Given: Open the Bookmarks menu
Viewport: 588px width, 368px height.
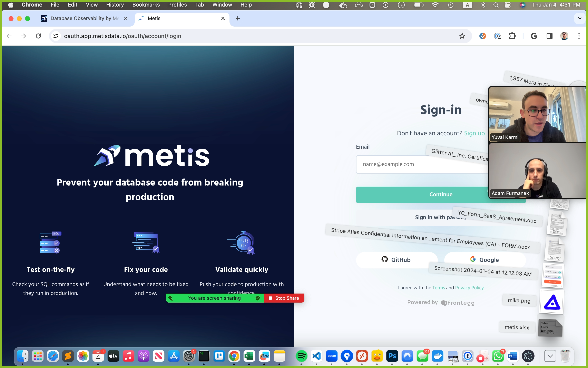Looking at the screenshot, I should point(146,5).
